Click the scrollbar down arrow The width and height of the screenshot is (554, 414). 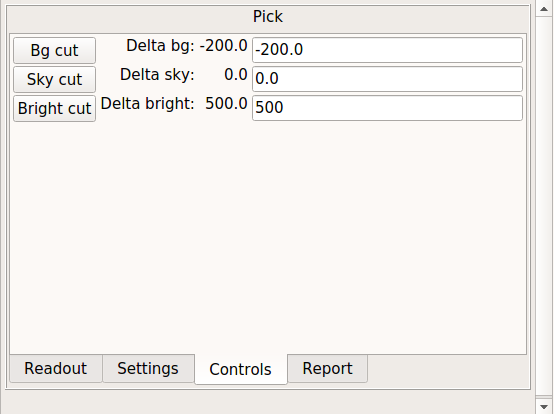(544, 406)
